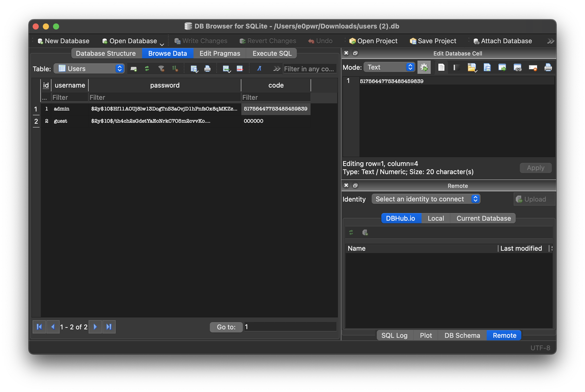Click the New Record insert icon
Viewport: 585px width, 392px height.
(x=134, y=69)
